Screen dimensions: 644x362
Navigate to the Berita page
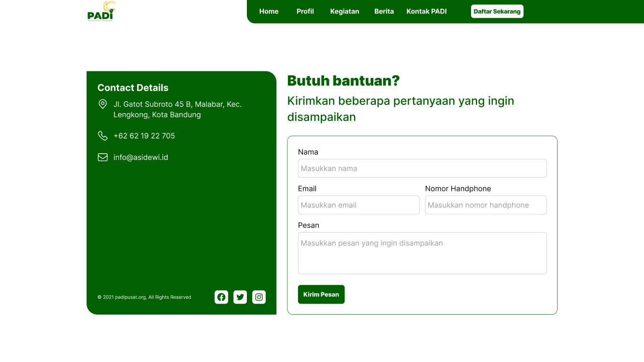(x=384, y=12)
